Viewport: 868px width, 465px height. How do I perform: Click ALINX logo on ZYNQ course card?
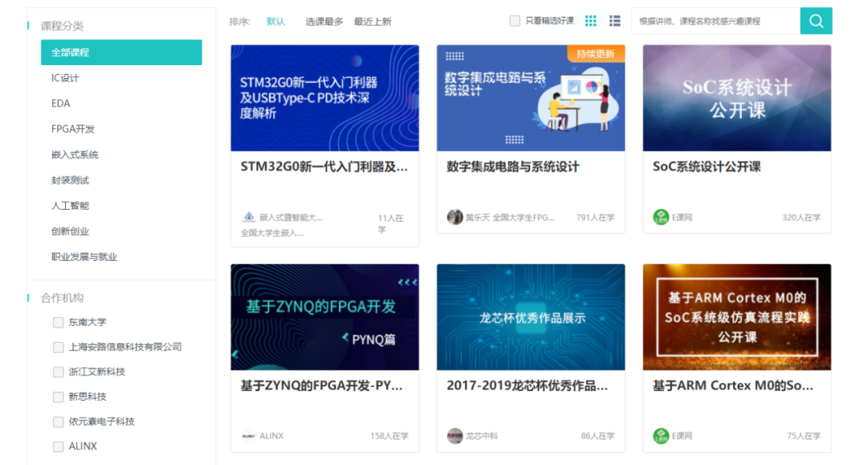tap(248, 436)
